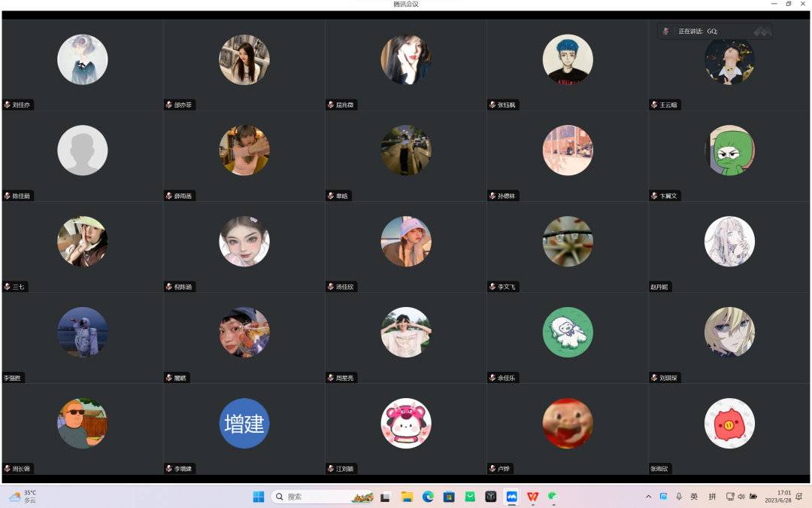Click the muted microphone icon next to 王云暄

pyautogui.click(x=655, y=105)
